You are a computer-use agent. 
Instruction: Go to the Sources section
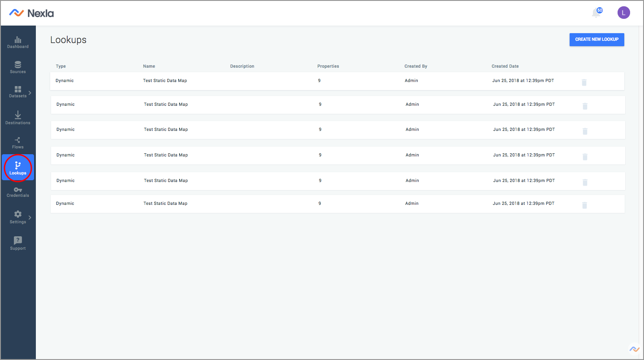point(18,67)
